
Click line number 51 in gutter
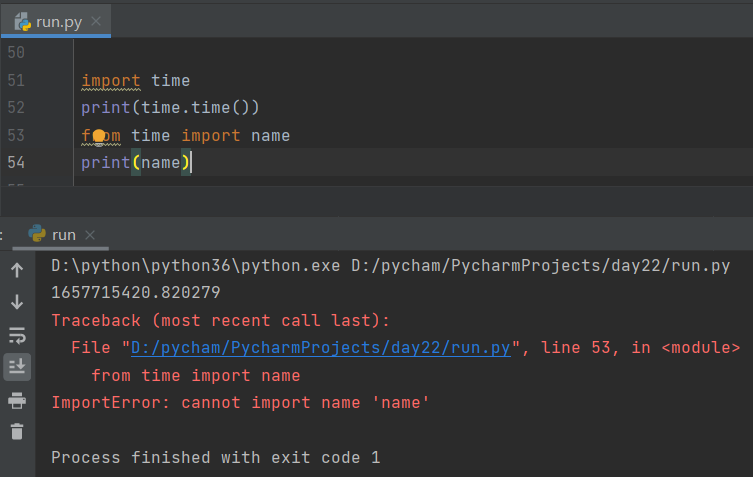(15, 81)
